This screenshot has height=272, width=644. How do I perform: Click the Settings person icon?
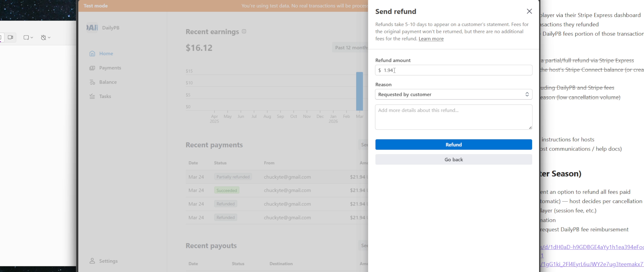coord(92,261)
